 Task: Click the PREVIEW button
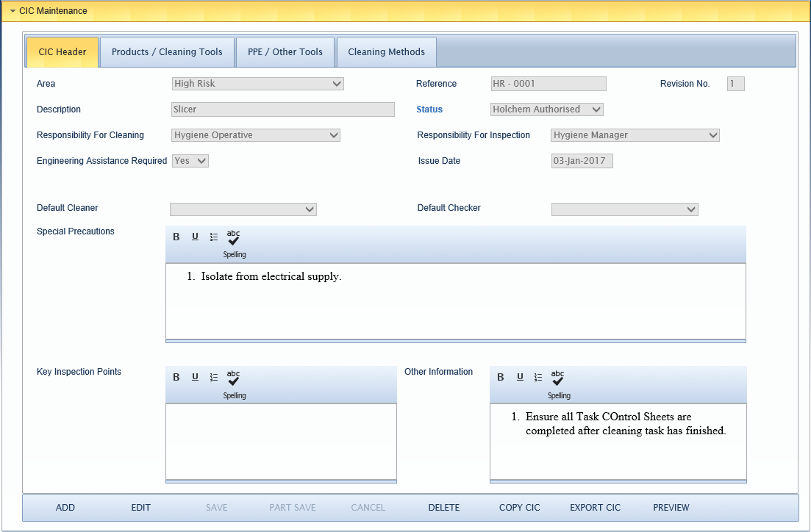(671, 508)
